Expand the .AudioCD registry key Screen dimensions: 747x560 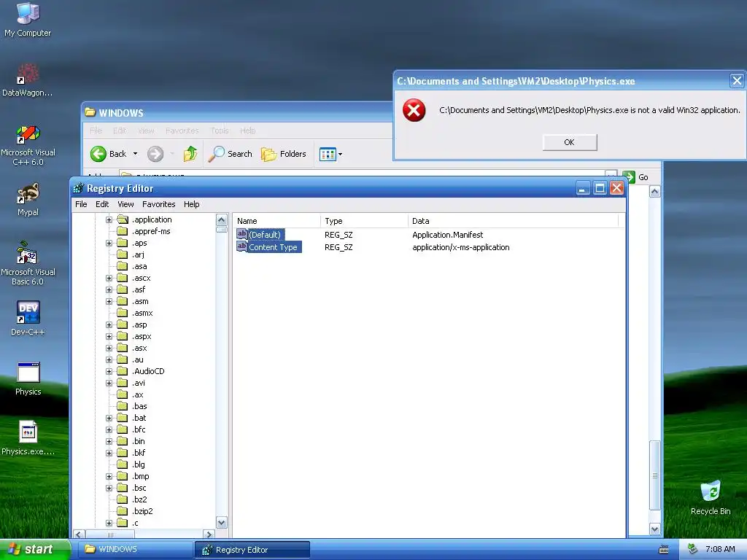[109, 371]
